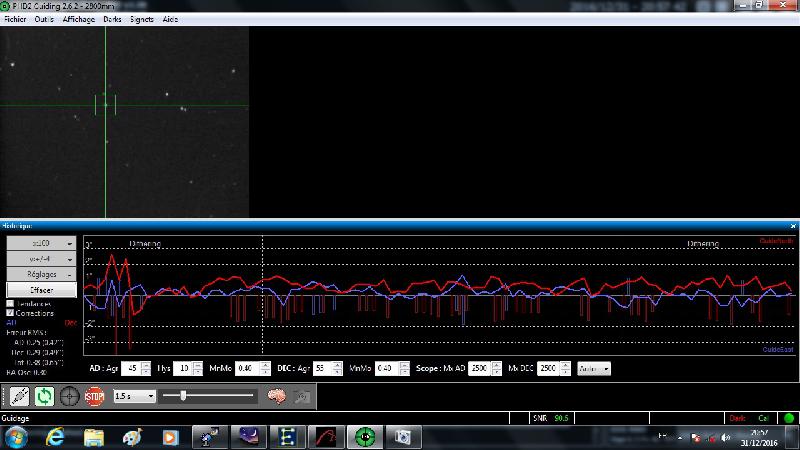The height and width of the screenshot is (450, 800).
Task: Click the connect equipment plug icon
Action: [x=19, y=396]
